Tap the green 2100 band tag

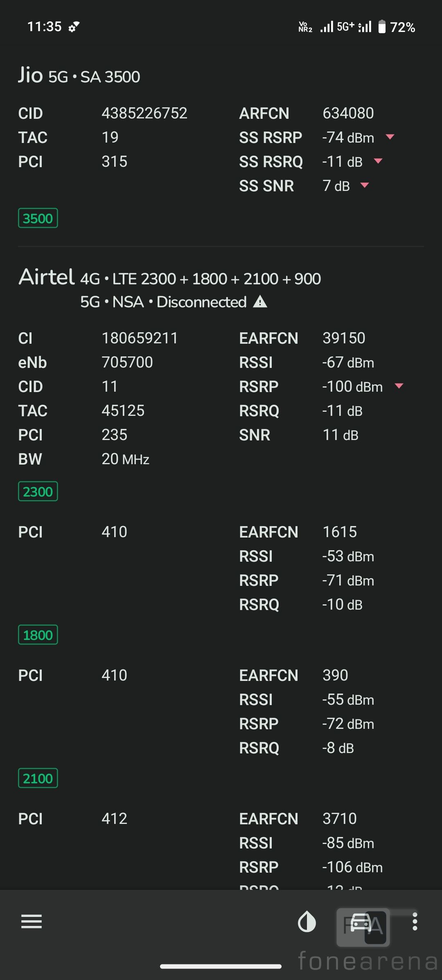(x=38, y=778)
